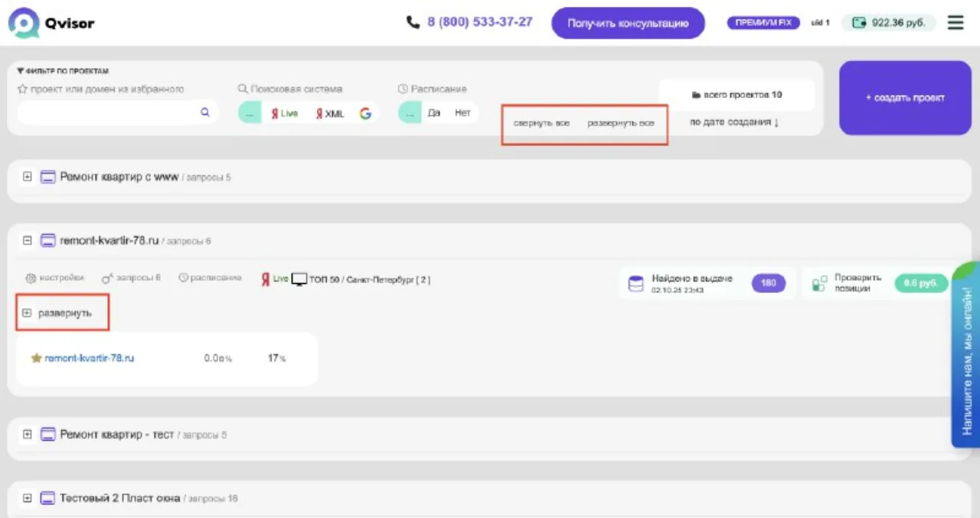Click the 0.0 value in domain row
Screen dimensions: 980x518
tap(217, 358)
